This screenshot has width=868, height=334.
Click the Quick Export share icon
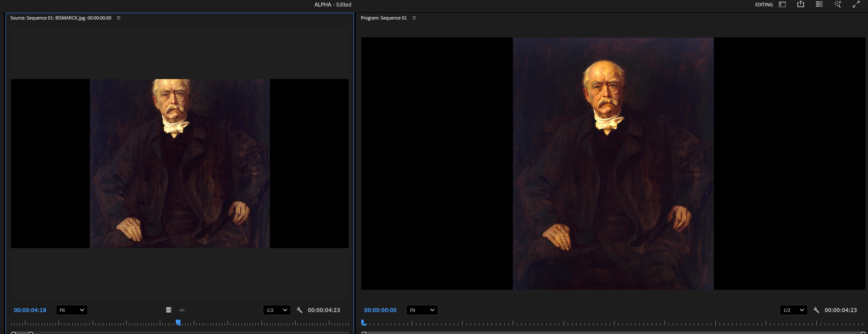801,4
